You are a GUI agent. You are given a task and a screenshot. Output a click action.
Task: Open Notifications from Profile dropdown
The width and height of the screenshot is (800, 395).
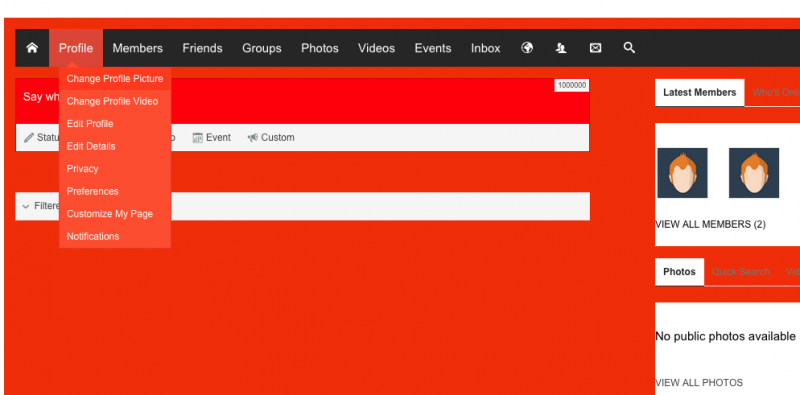point(115,236)
